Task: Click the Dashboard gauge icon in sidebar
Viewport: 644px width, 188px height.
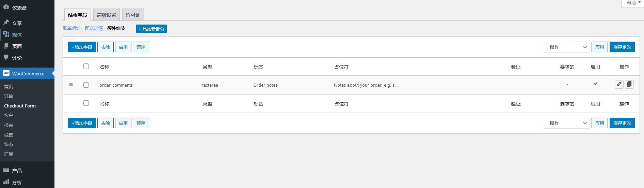Action: 6,7
